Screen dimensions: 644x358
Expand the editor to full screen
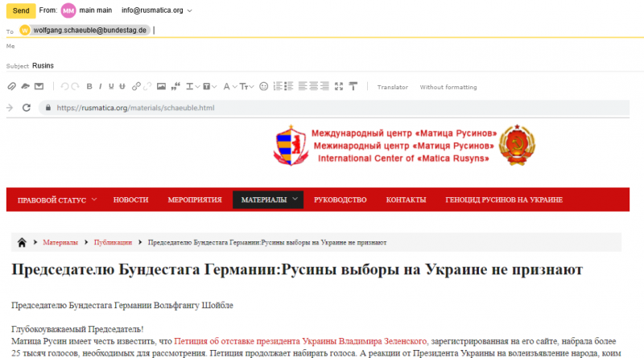[x=339, y=86]
